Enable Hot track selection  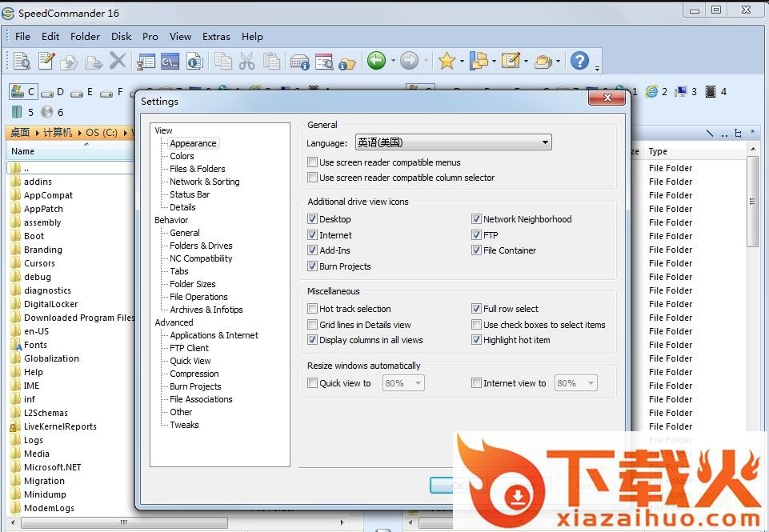[312, 309]
